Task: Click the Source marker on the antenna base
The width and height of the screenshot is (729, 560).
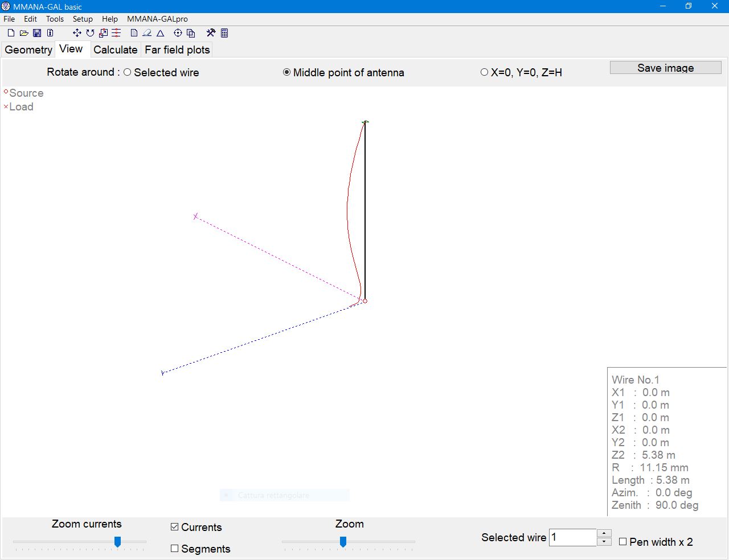Action: coord(365,301)
